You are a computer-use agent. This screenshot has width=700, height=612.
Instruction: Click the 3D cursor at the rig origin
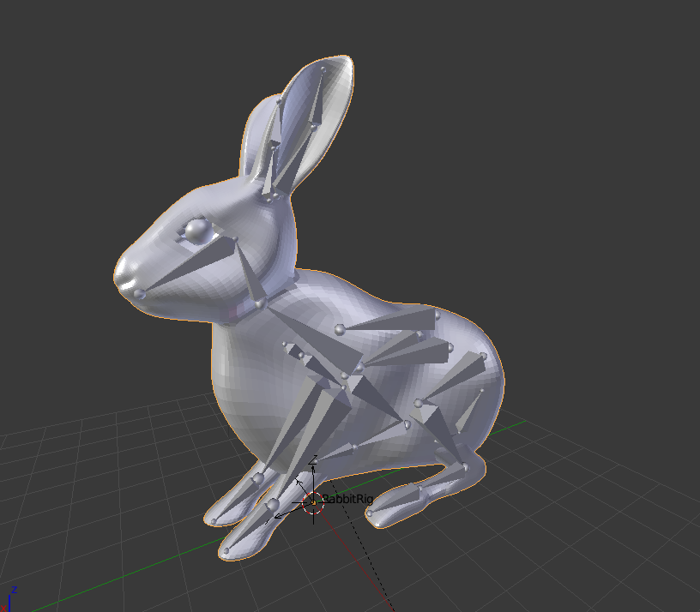click(x=313, y=502)
